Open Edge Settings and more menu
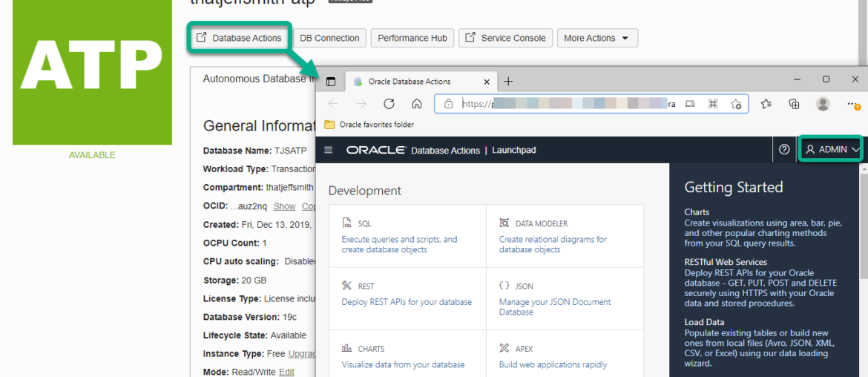868x377 pixels. click(x=853, y=103)
